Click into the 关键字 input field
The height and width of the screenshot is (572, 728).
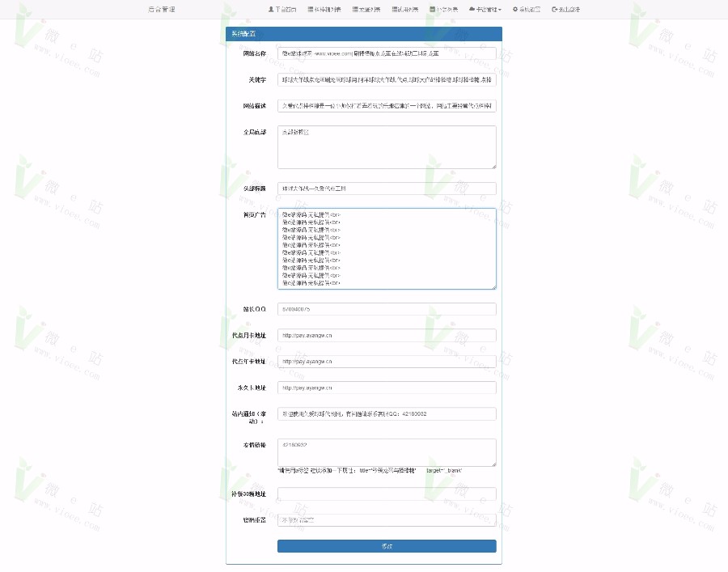(387, 80)
